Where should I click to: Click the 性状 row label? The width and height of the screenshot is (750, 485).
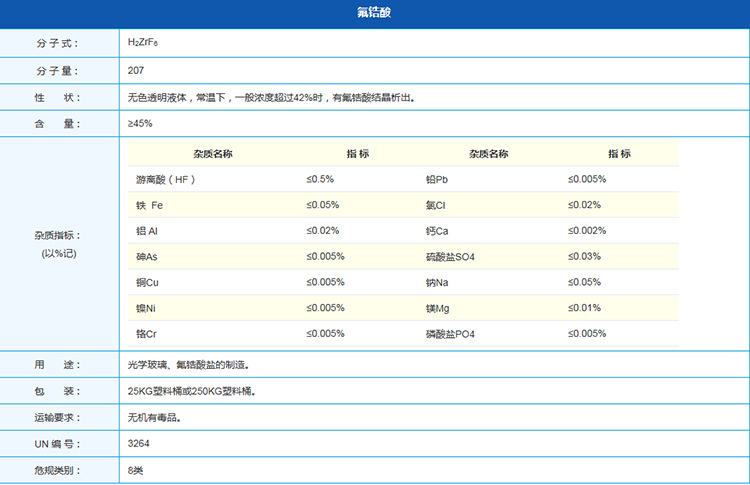pyautogui.click(x=57, y=98)
